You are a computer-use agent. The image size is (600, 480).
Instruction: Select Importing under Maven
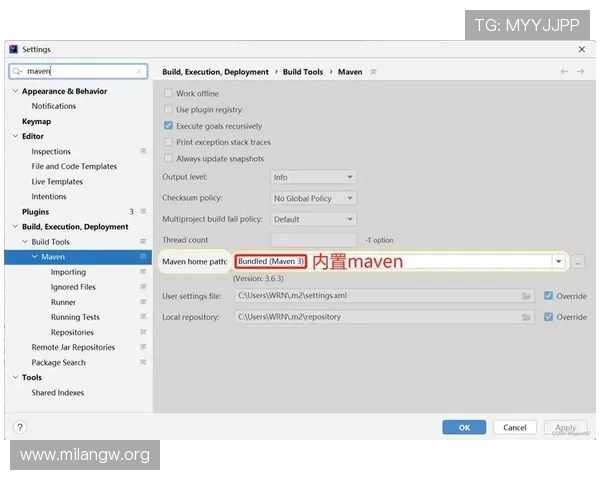click(68, 272)
